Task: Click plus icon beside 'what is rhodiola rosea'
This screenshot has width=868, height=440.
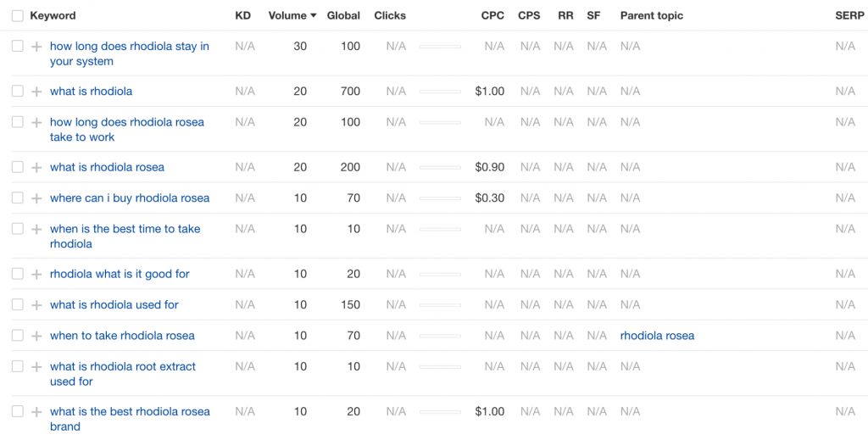Action: click(36, 167)
